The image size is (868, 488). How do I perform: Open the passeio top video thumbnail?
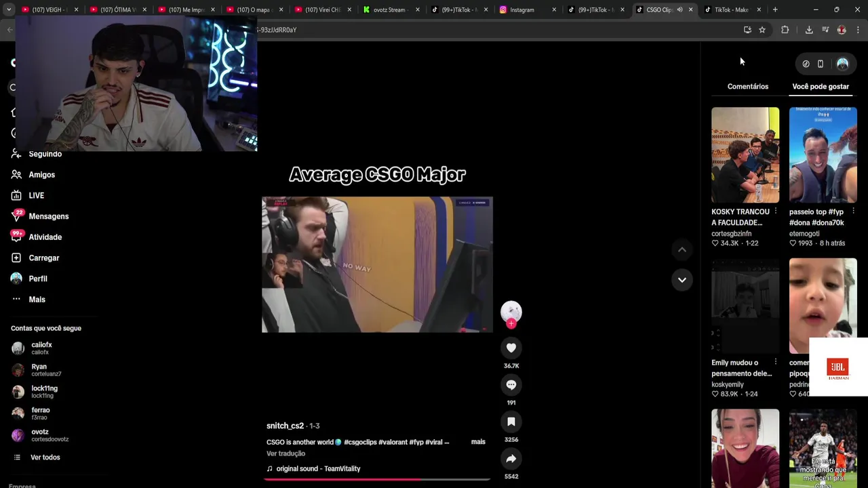pyautogui.click(x=823, y=155)
